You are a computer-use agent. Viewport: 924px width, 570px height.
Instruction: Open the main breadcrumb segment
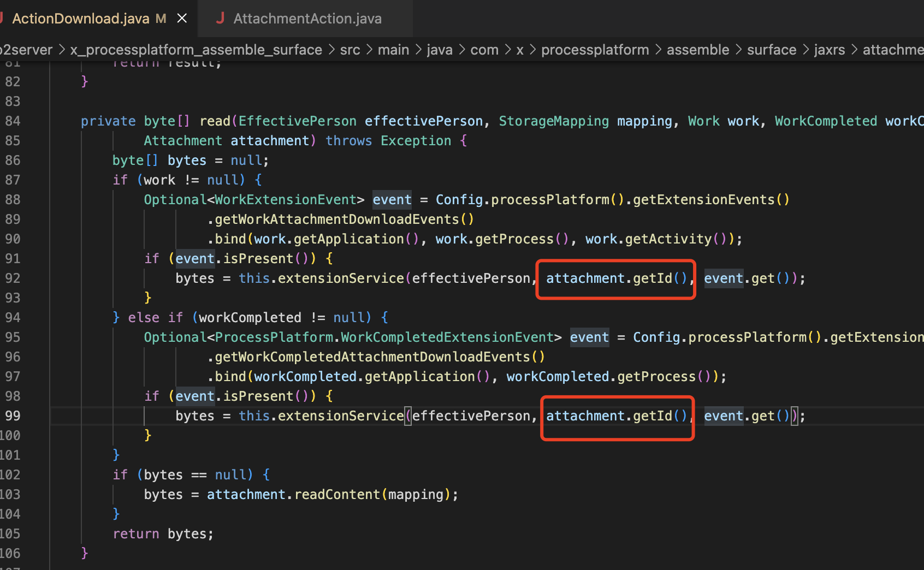click(393, 50)
